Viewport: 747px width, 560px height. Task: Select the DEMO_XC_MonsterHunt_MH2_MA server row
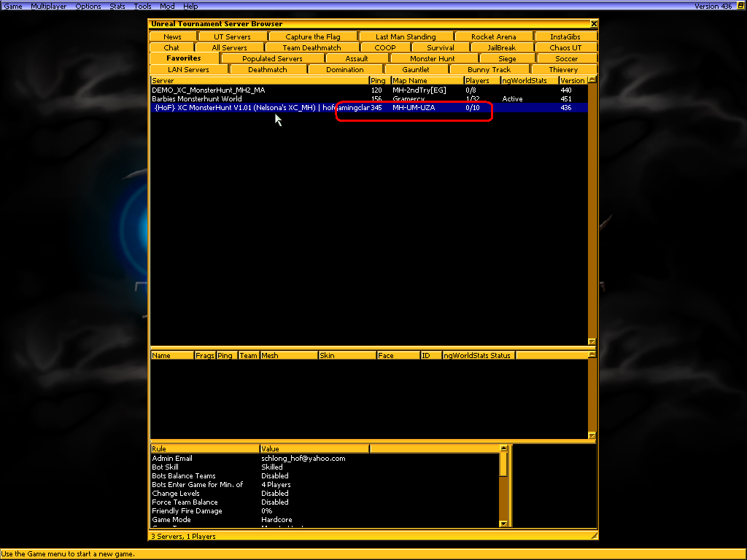coord(209,90)
